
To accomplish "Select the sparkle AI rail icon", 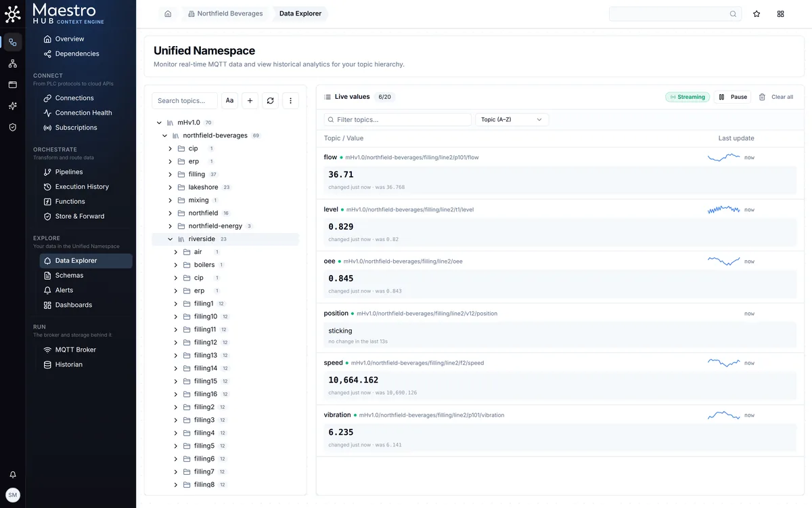I will point(12,106).
